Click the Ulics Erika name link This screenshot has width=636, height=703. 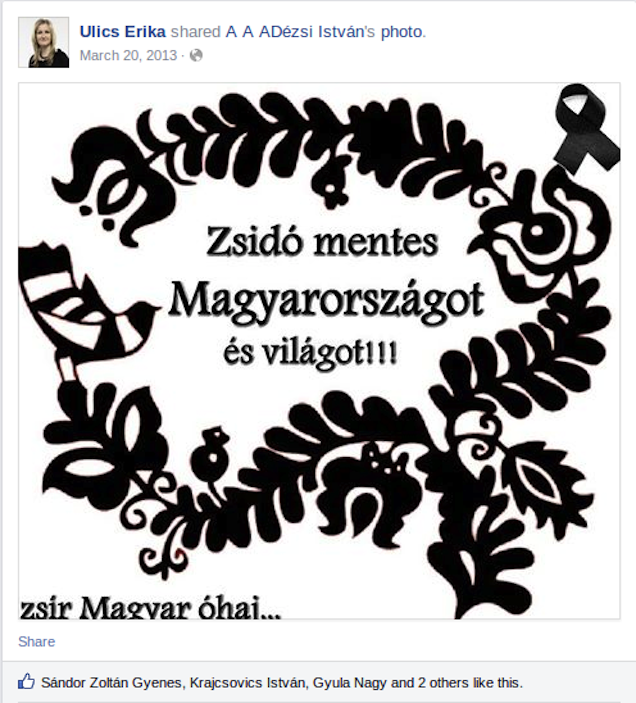click(123, 32)
